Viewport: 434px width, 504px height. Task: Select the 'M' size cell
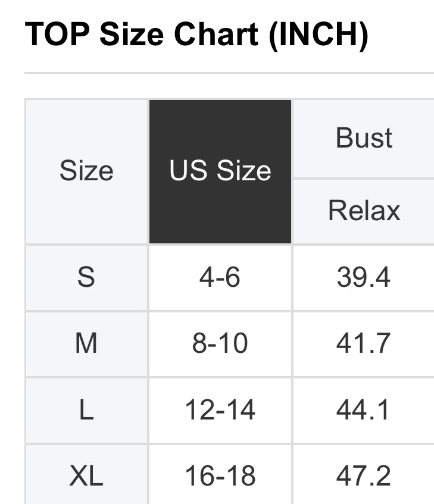[x=86, y=343]
